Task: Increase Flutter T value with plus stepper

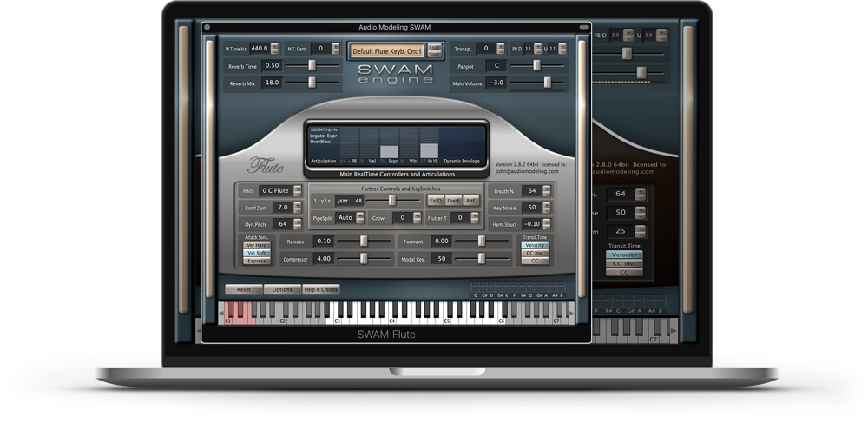Action: [x=475, y=215]
